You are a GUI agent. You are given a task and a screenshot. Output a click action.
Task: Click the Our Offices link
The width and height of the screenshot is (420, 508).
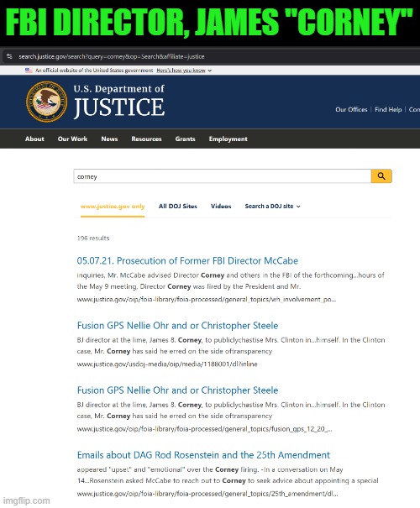tap(351, 109)
